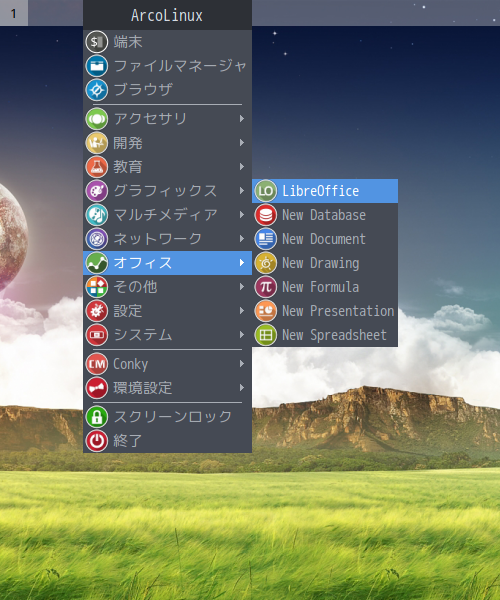
Task: Select New Drawing entry
Action: [325, 263]
